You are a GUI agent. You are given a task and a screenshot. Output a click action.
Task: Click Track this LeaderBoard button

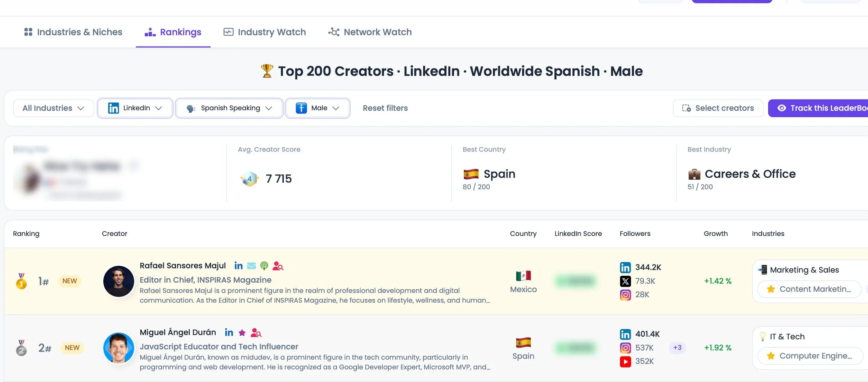point(818,108)
